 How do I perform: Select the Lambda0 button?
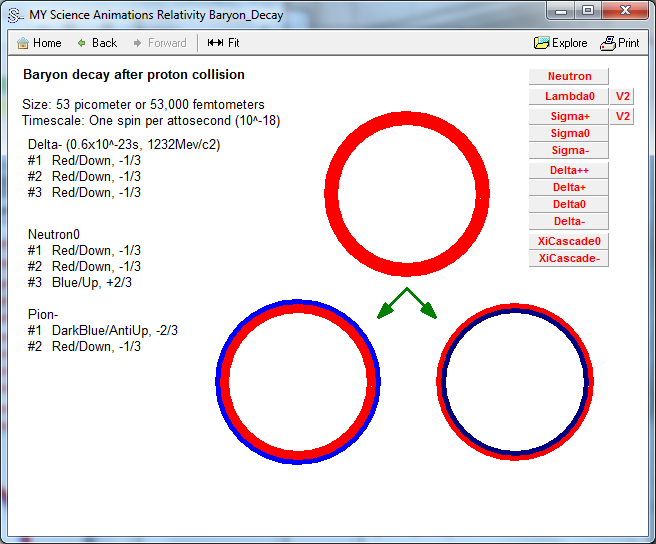tap(568, 96)
